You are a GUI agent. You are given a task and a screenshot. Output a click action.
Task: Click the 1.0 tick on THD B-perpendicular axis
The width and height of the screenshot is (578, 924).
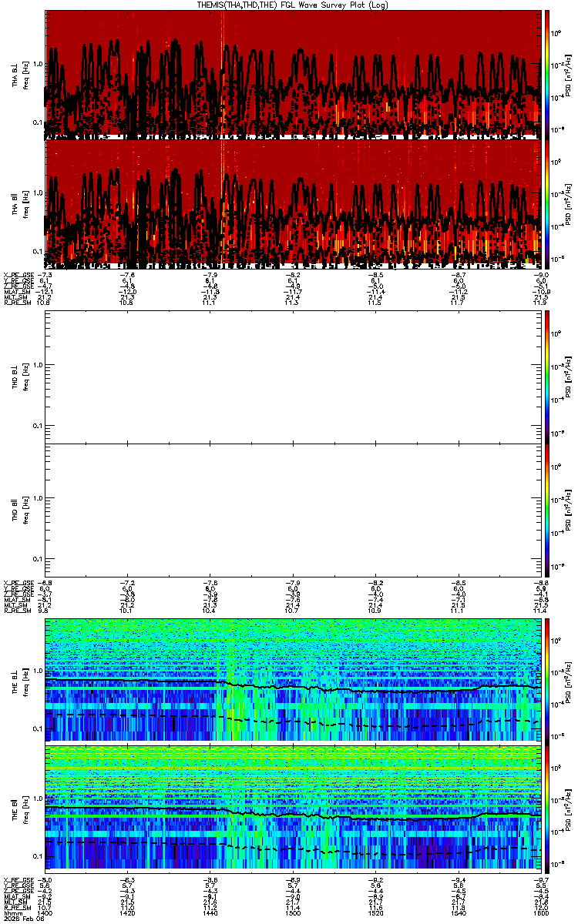[x=38, y=365]
